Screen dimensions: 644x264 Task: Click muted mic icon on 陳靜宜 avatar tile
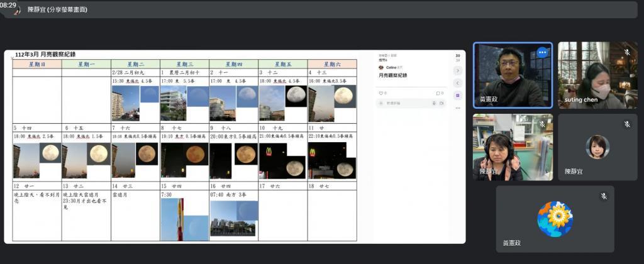[627, 124]
